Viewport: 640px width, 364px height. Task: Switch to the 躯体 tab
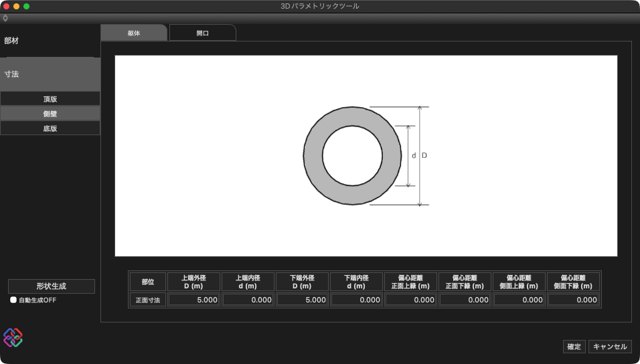[x=134, y=33]
